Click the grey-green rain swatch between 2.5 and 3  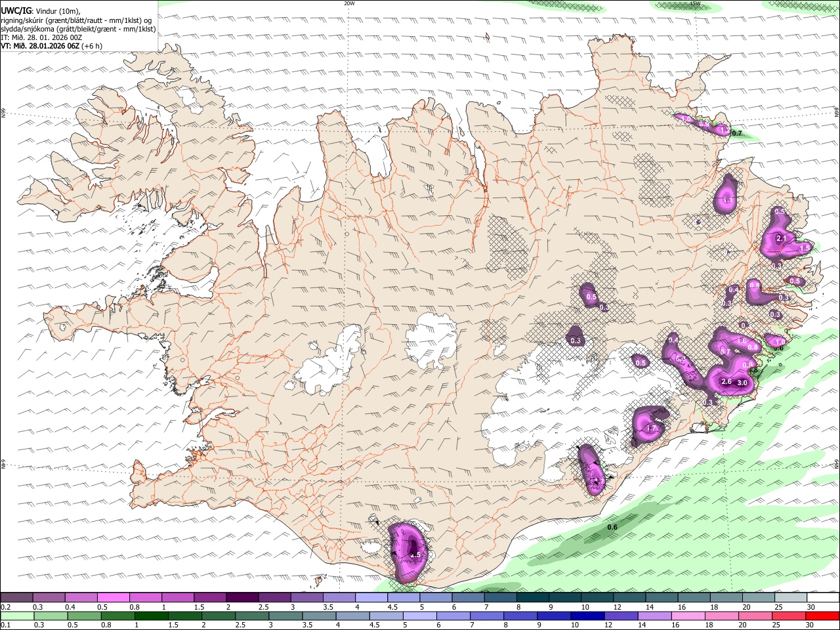pyautogui.click(x=251, y=616)
